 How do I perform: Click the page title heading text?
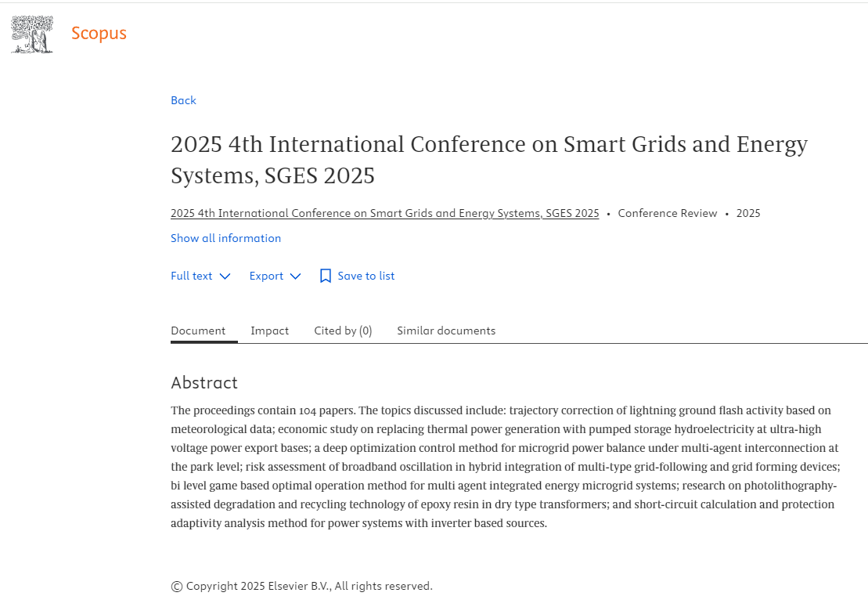(489, 160)
